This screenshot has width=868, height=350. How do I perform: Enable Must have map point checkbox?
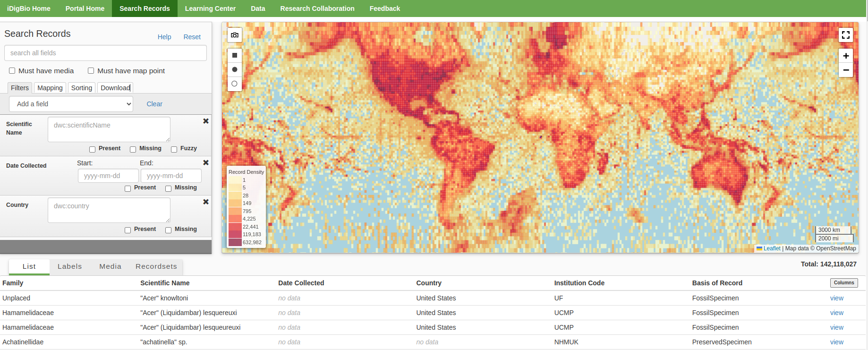[x=91, y=71]
